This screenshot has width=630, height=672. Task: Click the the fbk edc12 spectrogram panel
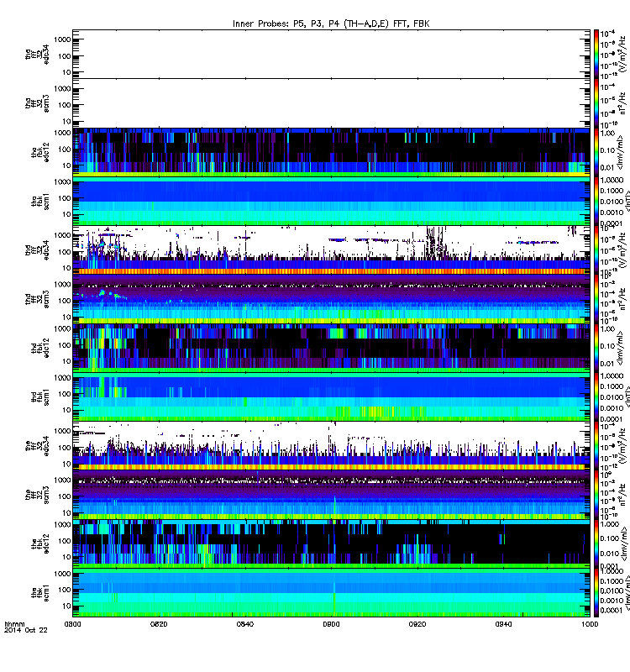click(331, 543)
